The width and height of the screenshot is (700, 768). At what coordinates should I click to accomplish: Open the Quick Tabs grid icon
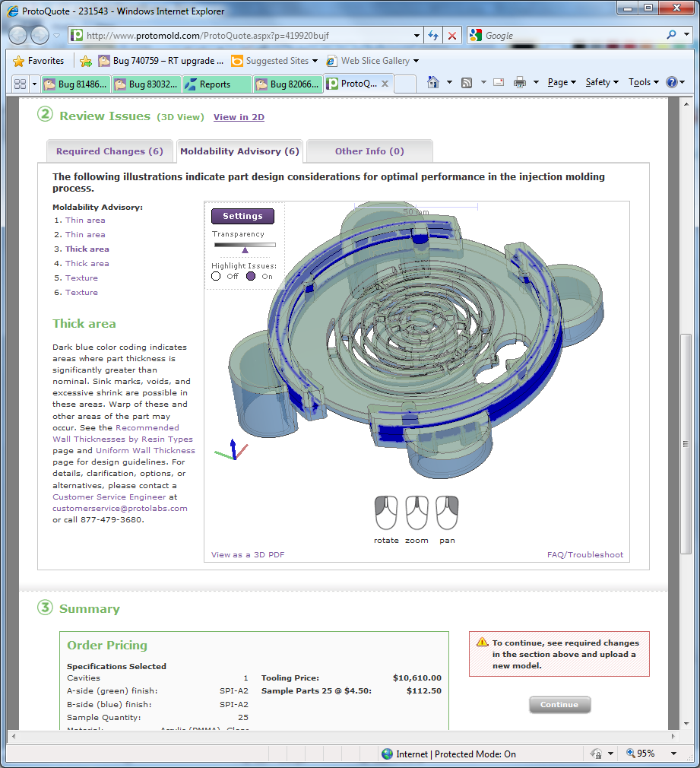coord(21,84)
